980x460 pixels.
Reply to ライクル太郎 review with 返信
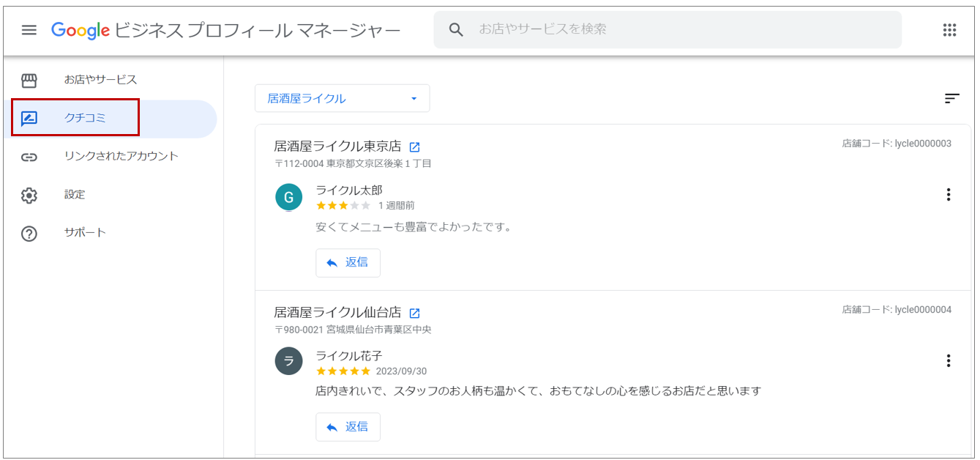pos(348,263)
